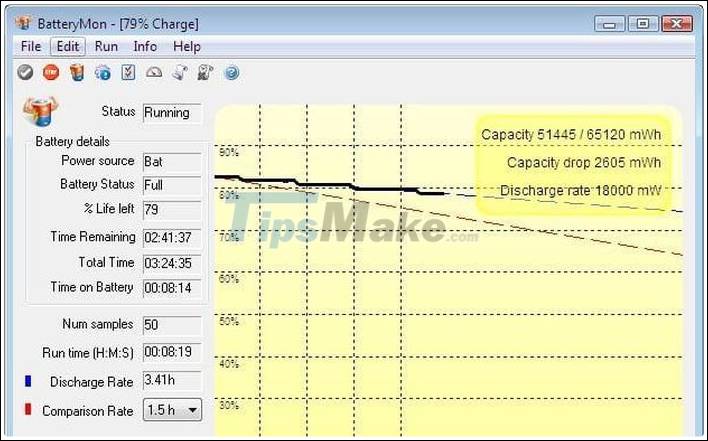Click the % Life left field showing 79
This screenshot has height=441, width=708.
[x=172, y=210]
